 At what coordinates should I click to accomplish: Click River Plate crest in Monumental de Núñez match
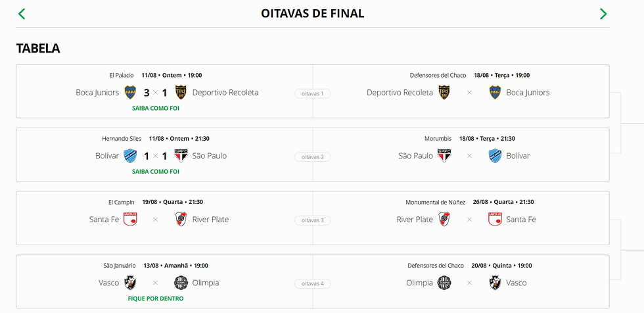point(444,219)
